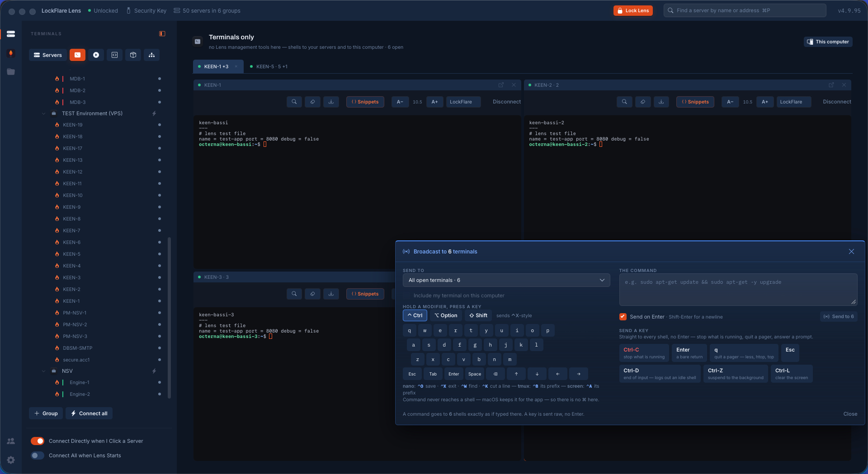The width and height of the screenshot is (868, 474).
Task: Download the KEEN-1 terminal output
Action: click(331, 102)
